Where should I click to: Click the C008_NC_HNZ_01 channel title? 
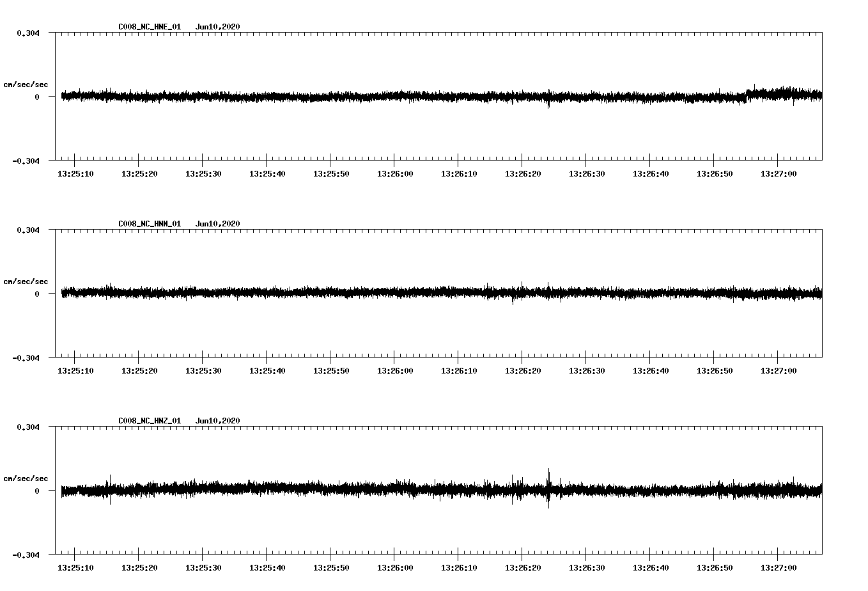tap(150, 421)
